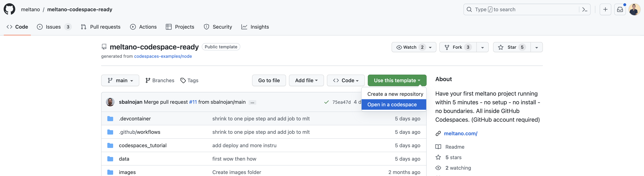This screenshot has width=644, height=176.
Task: Click the GitHub octocat logo
Action: click(9, 9)
